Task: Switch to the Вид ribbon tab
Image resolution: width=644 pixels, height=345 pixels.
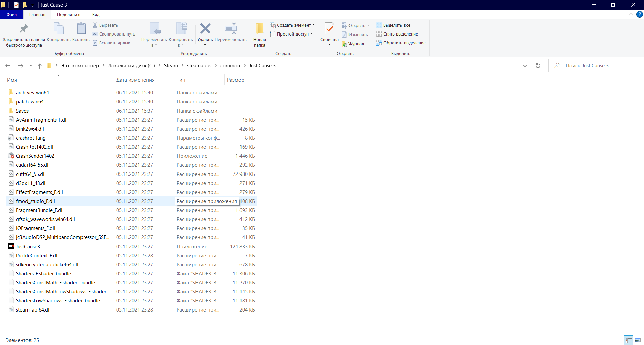Action: pyautogui.click(x=96, y=14)
